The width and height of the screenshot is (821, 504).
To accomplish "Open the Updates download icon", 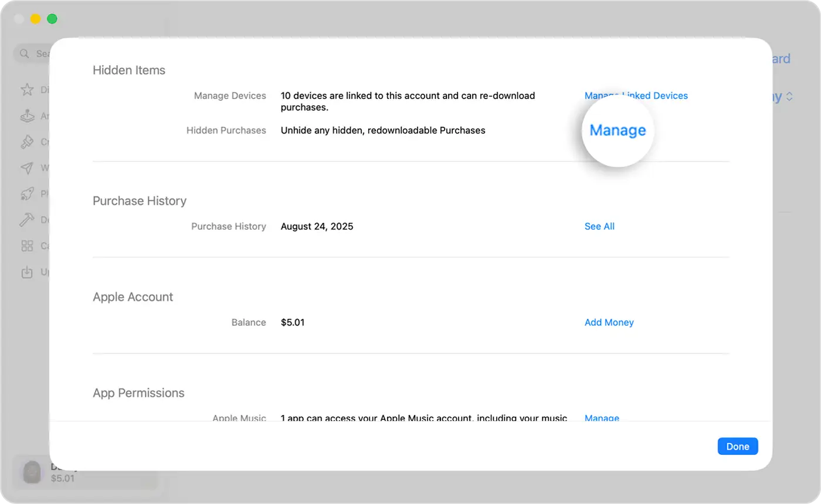I will coord(27,273).
